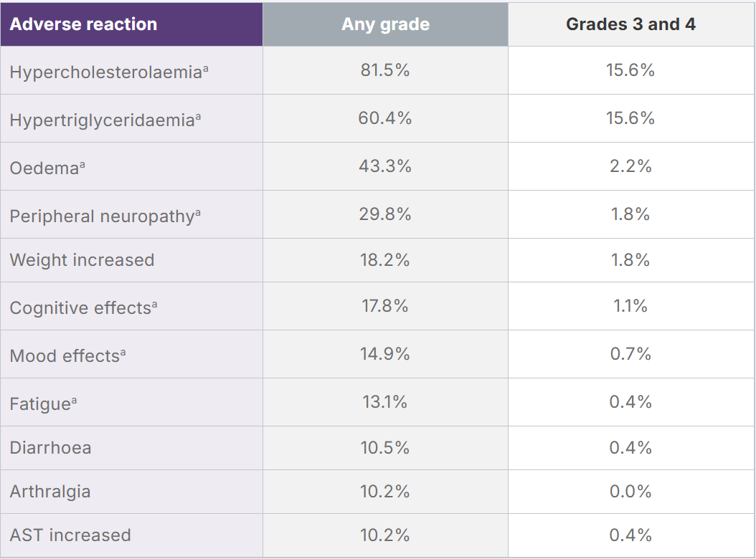Click the Grades 3 and 4 header

pos(630,24)
